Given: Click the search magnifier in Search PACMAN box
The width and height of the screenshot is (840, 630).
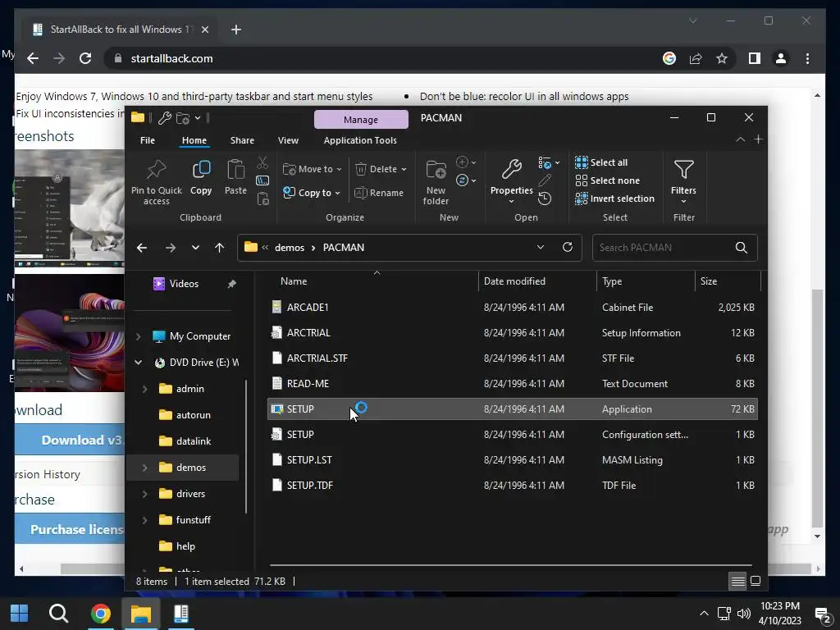Looking at the screenshot, I should pos(742,248).
